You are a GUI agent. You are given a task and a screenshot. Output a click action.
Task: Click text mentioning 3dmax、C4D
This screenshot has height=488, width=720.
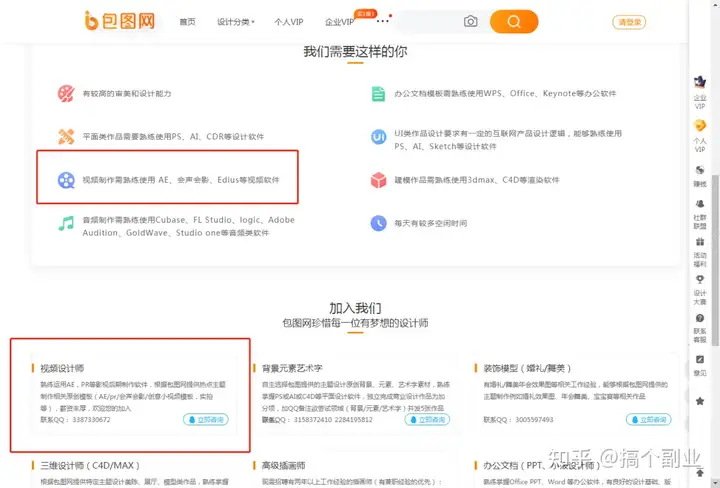[477, 180]
